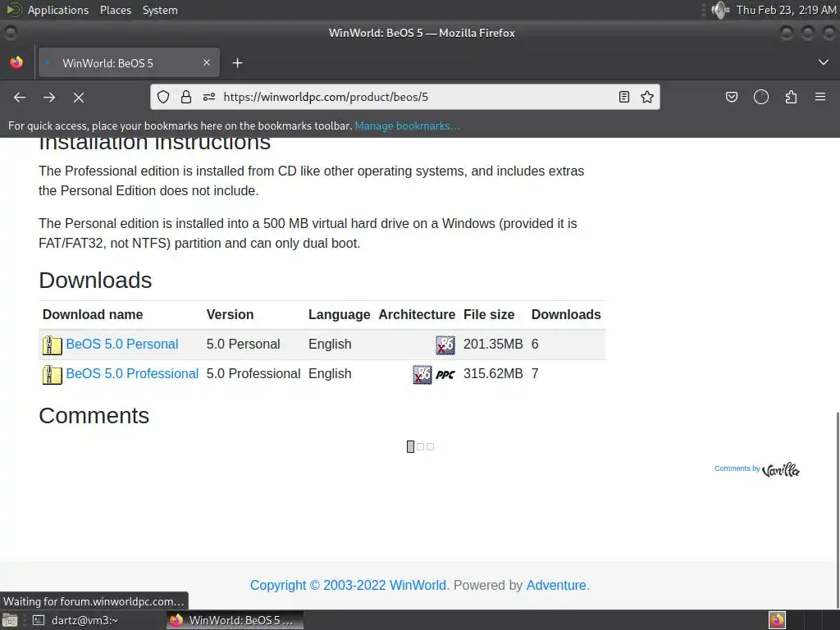Open the System menu

(x=160, y=10)
